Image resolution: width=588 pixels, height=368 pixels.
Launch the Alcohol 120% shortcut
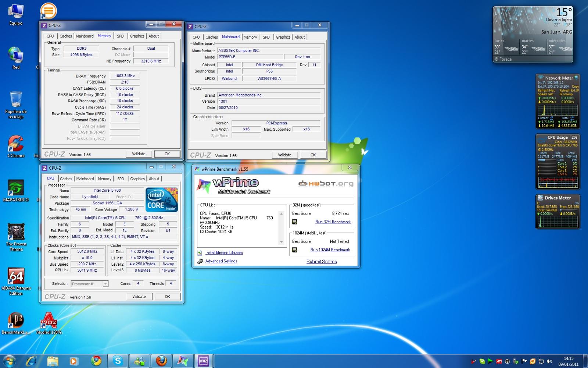pos(49,323)
